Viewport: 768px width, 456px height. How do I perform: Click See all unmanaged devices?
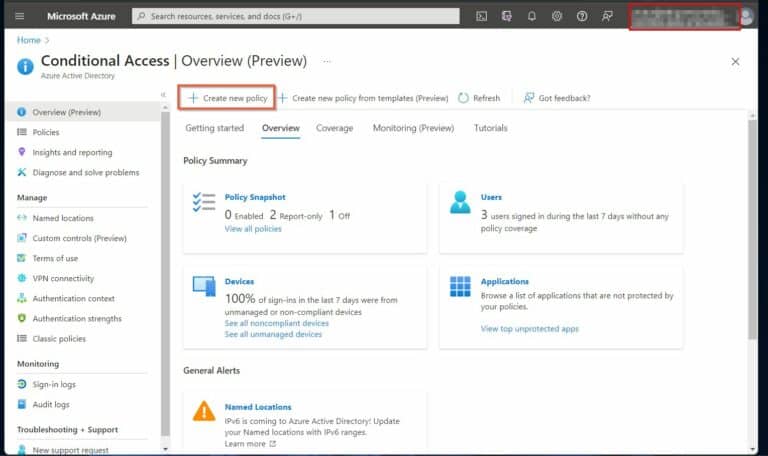point(273,335)
